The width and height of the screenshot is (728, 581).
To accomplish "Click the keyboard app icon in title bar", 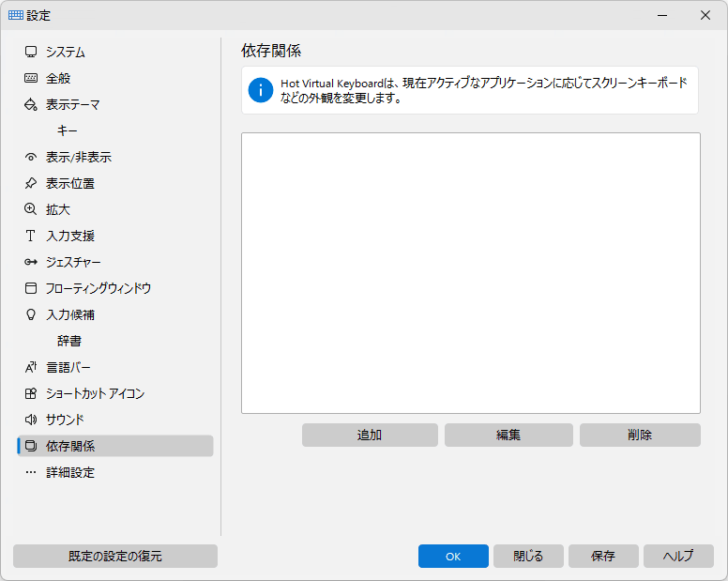I will click(16, 15).
